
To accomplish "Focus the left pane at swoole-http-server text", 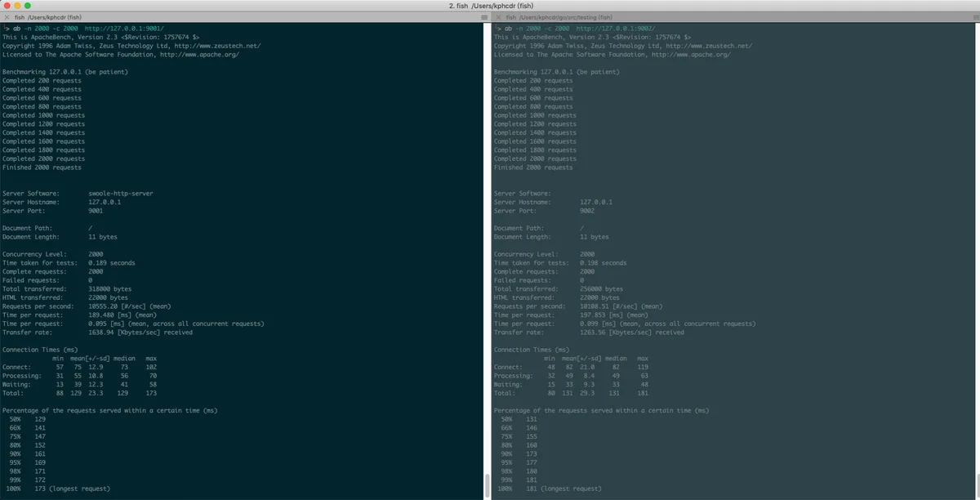I will coord(121,194).
